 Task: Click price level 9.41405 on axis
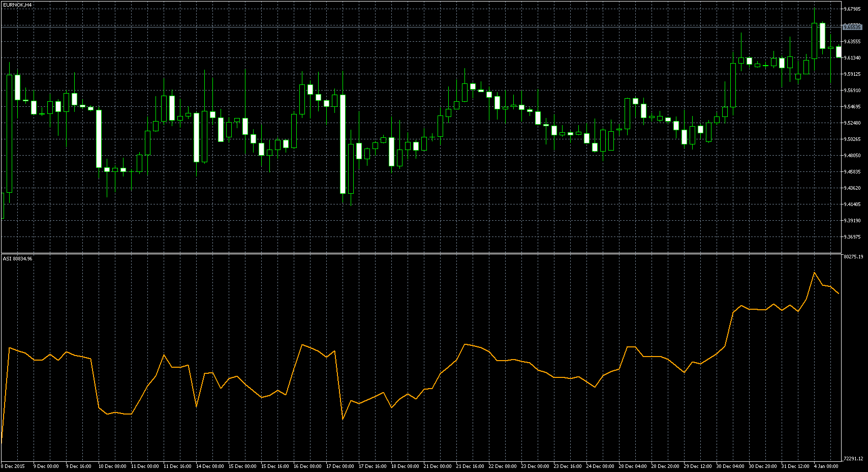coord(852,204)
